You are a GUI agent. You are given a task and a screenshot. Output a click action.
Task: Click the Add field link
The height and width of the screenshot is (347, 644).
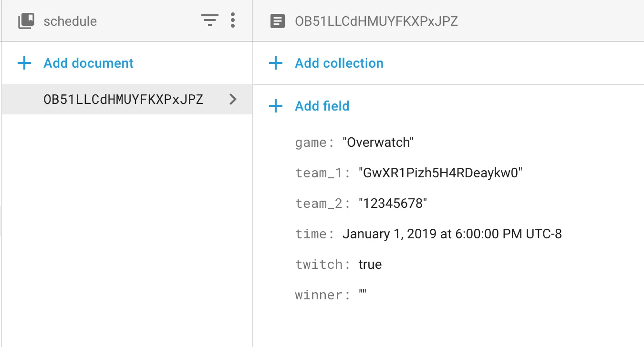tap(322, 106)
